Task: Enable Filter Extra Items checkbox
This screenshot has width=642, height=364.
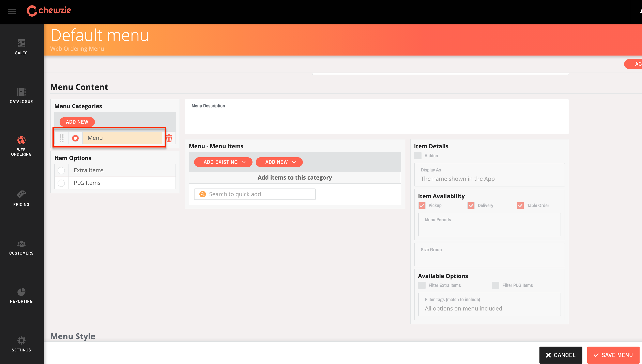Action: point(422,285)
